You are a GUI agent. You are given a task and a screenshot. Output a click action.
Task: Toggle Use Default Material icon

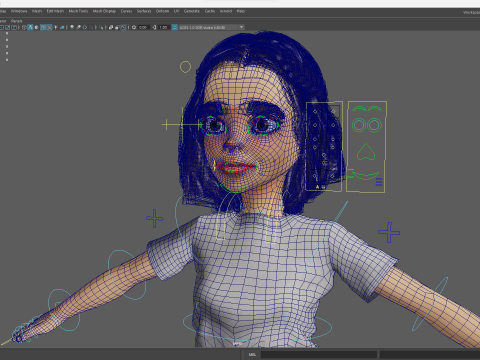pyautogui.click(x=36, y=27)
